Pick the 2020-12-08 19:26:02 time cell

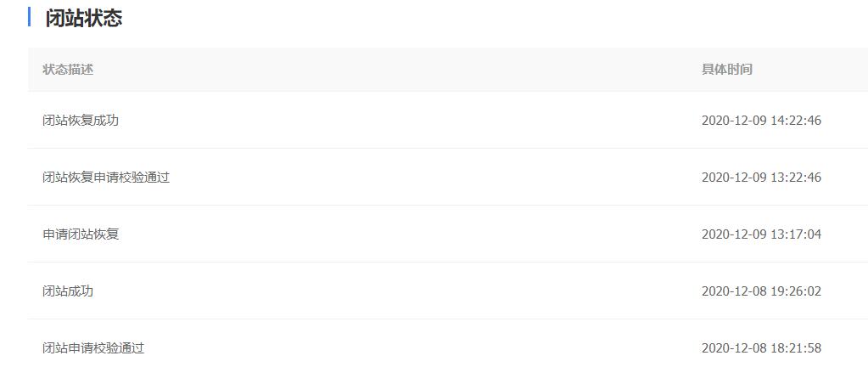tap(761, 291)
